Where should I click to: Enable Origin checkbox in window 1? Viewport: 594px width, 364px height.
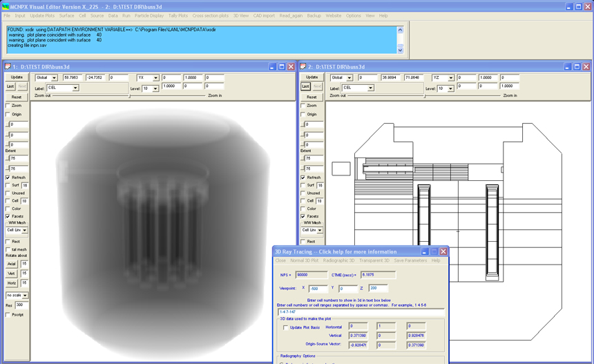point(8,115)
